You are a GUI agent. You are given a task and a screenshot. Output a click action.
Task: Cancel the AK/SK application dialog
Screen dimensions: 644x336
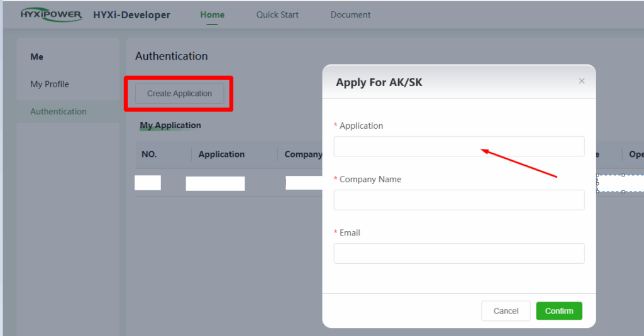coord(506,311)
